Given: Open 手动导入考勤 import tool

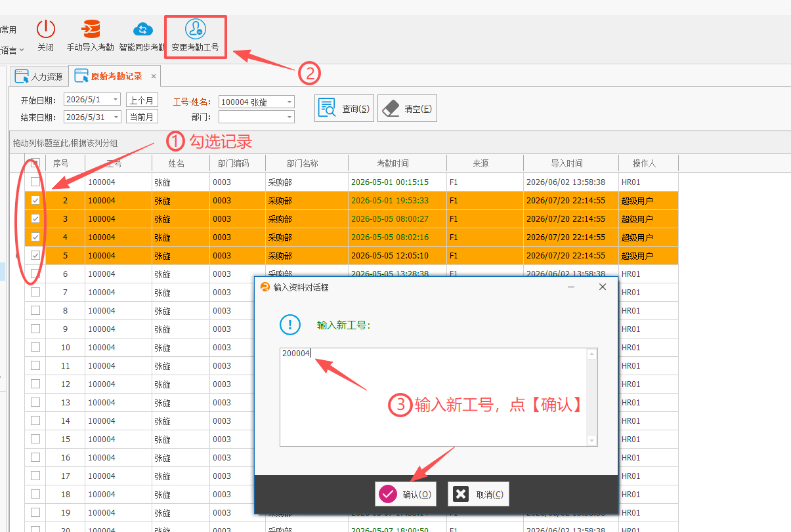Looking at the screenshot, I should (x=90, y=30).
